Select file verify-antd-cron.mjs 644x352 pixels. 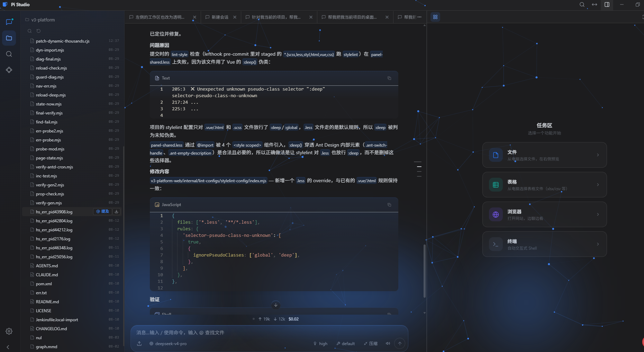(71, 167)
